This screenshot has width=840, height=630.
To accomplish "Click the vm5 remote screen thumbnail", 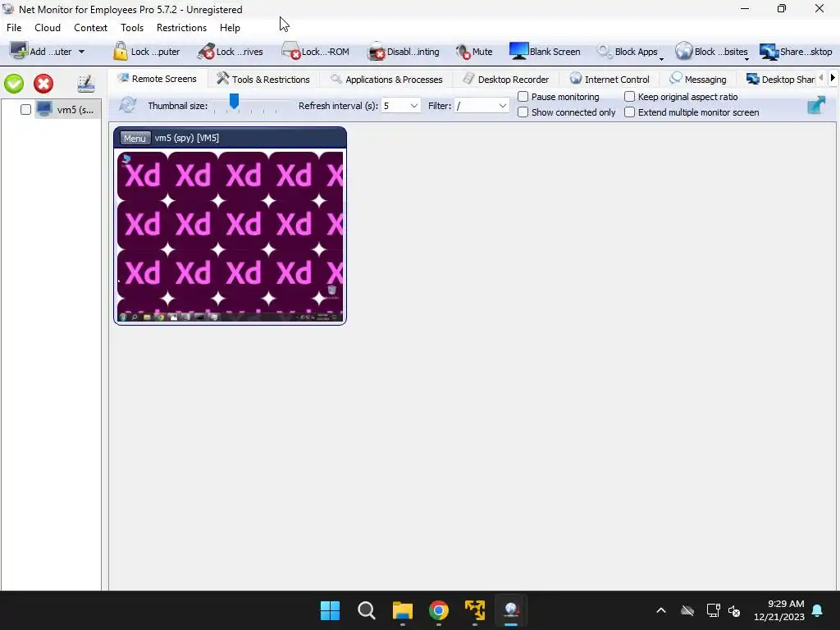I will tap(231, 236).
